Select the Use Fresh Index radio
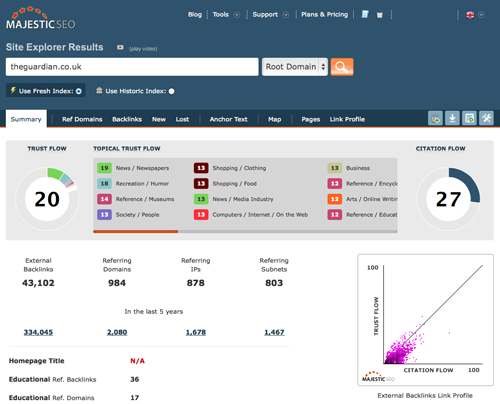500x404 pixels. pyautogui.click(x=79, y=91)
